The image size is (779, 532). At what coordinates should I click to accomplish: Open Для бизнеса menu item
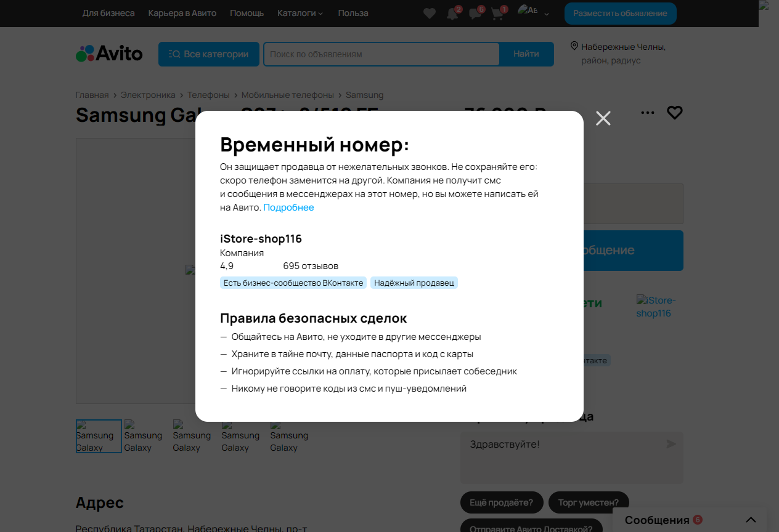[108, 13]
